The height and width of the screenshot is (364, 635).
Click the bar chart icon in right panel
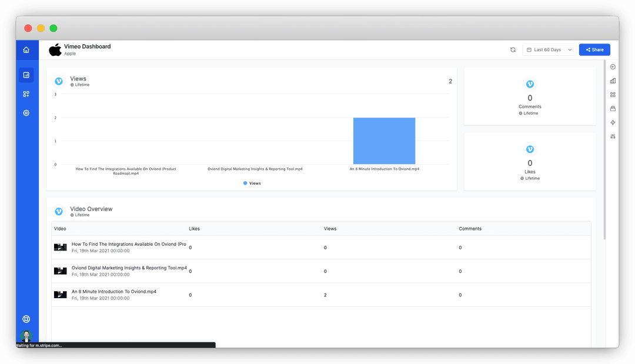pos(613,81)
